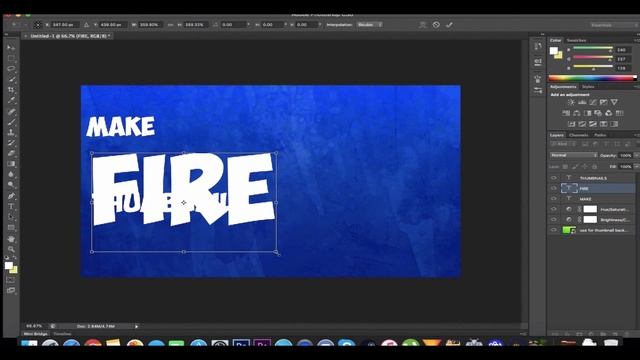Select the Clone Stamp tool

pyautogui.click(x=11, y=132)
